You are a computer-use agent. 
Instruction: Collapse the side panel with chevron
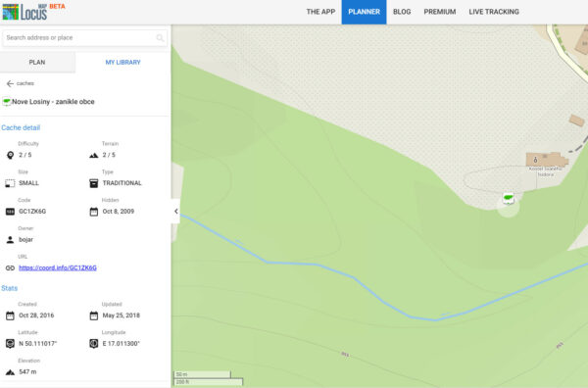[175, 212]
